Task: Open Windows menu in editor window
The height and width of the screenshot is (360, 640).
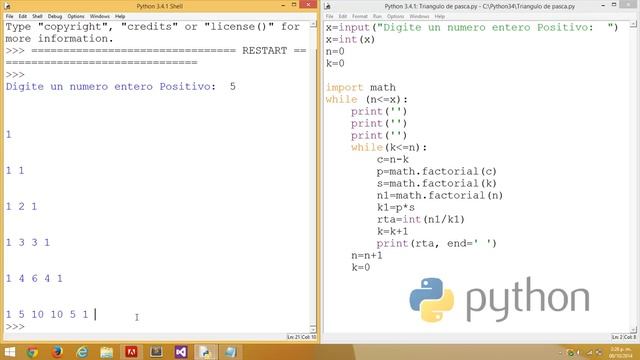Action: coord(419,16)
